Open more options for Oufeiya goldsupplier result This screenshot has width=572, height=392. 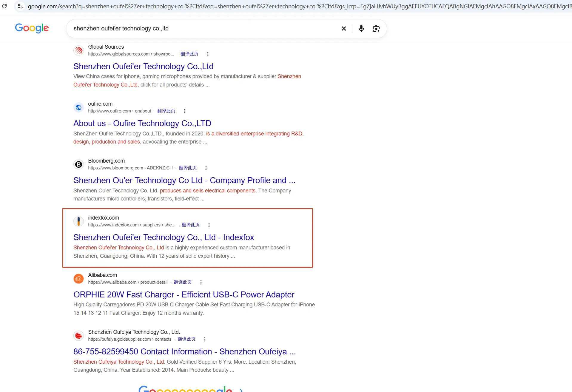pos(205,339)
